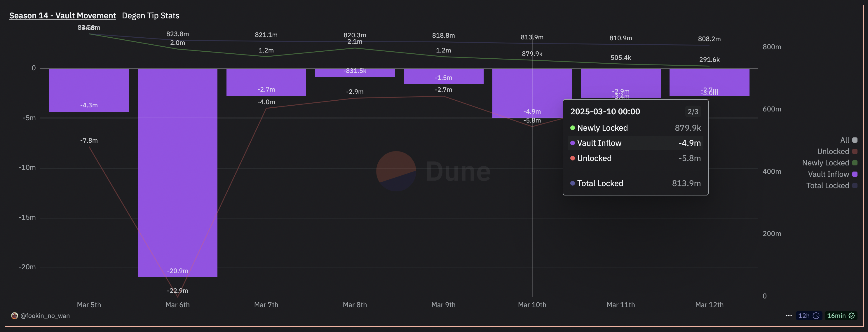The width and height of the screenshot is (868, 332).
Task: Click the Mar 11th x-axis label
Action: [x=621, y=305]
